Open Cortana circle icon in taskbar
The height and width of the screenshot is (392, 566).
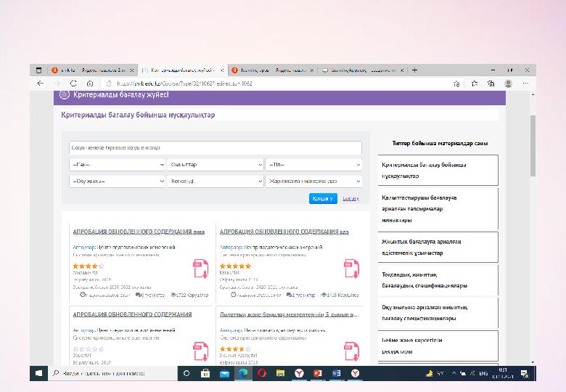(186, 373)
